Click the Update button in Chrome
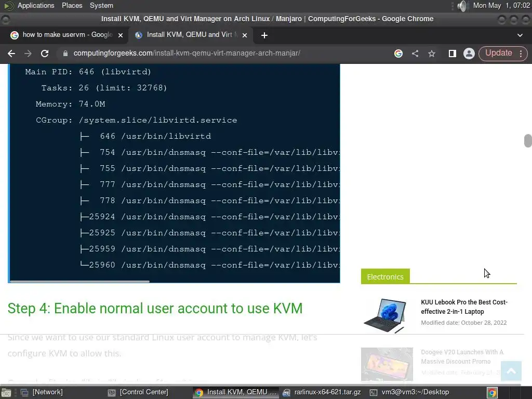This screenshot has height=399, width=532. click(498, 54)
